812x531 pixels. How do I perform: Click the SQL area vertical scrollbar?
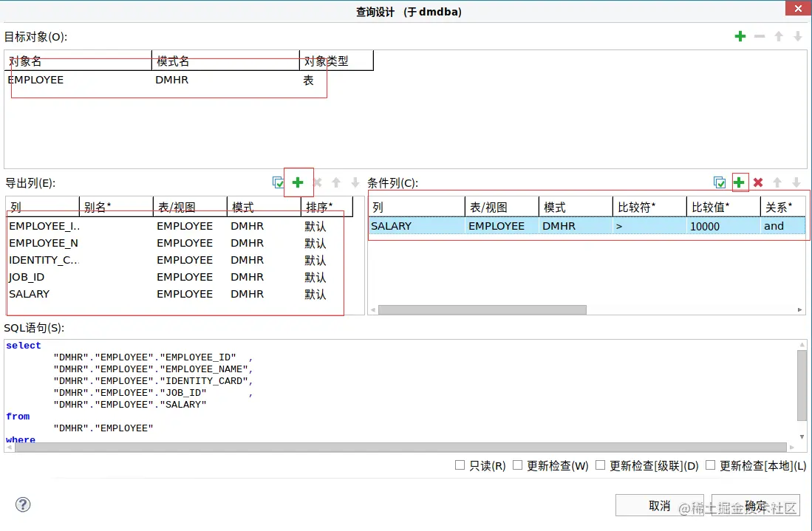tap(802, 385)
